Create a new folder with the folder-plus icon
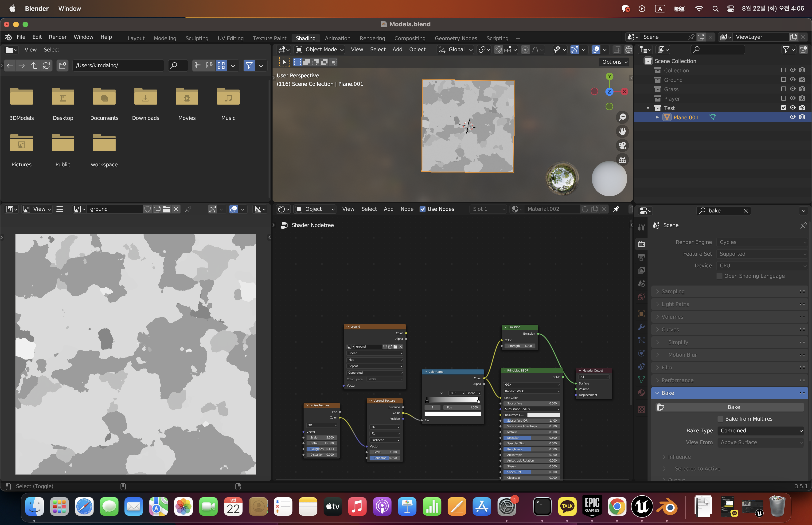This screenshot has width=812, height=525. (x=62, y=65)
